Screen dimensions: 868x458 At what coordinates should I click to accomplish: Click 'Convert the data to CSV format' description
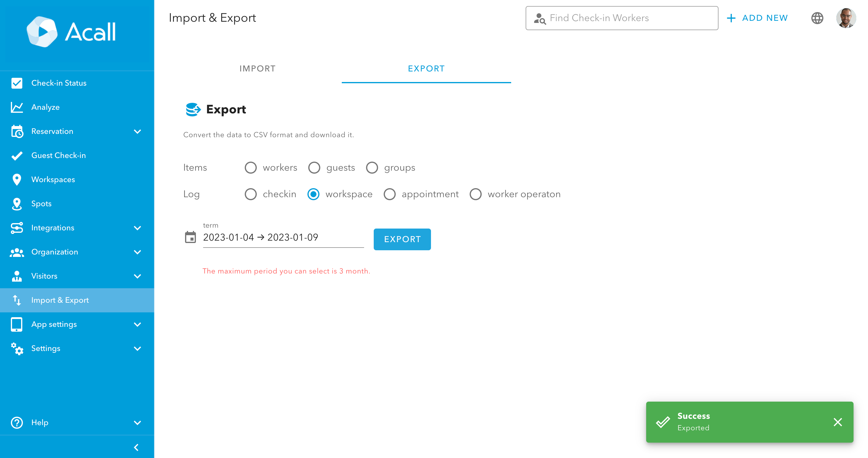269,135
